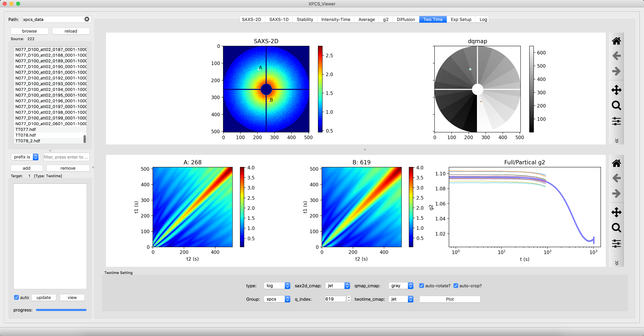Screen dimensions: 644x336
Task: Clear the Path field with the X icon
Action: 87,19
